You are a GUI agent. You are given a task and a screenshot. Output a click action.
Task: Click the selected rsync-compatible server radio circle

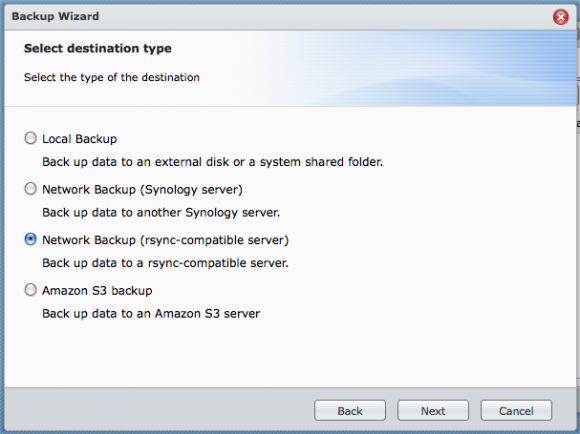(x=30, y=239)
